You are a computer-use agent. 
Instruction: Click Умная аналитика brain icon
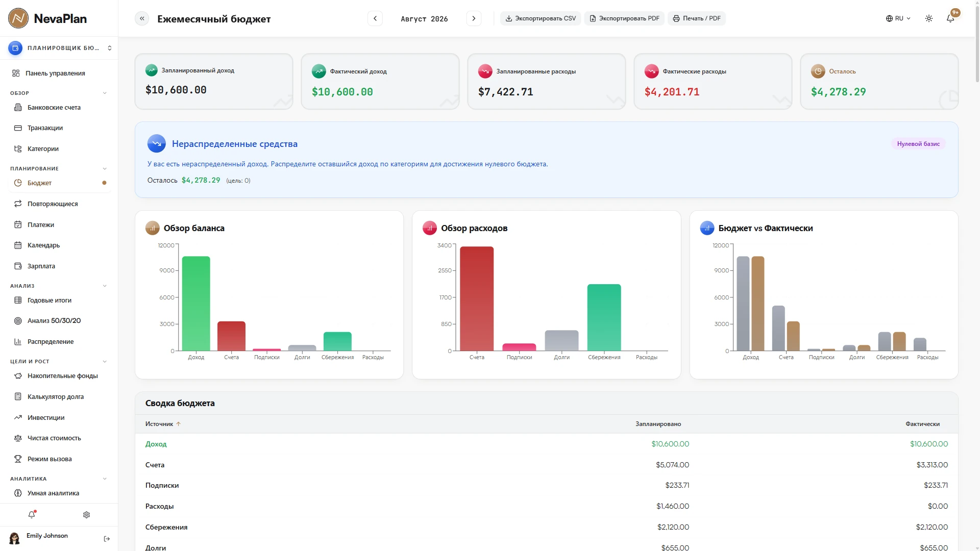point(18,493)
